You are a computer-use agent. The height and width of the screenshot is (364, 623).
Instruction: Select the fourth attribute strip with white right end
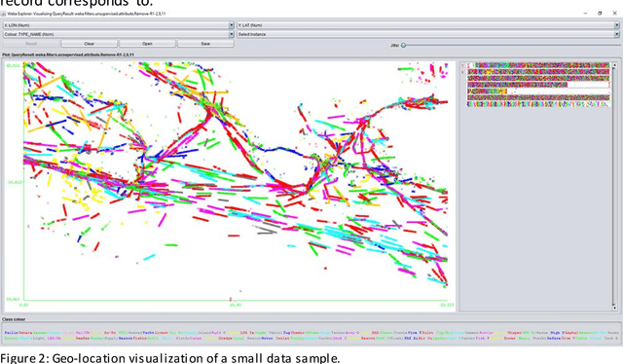pyautogui.click(x=538, y=85)
